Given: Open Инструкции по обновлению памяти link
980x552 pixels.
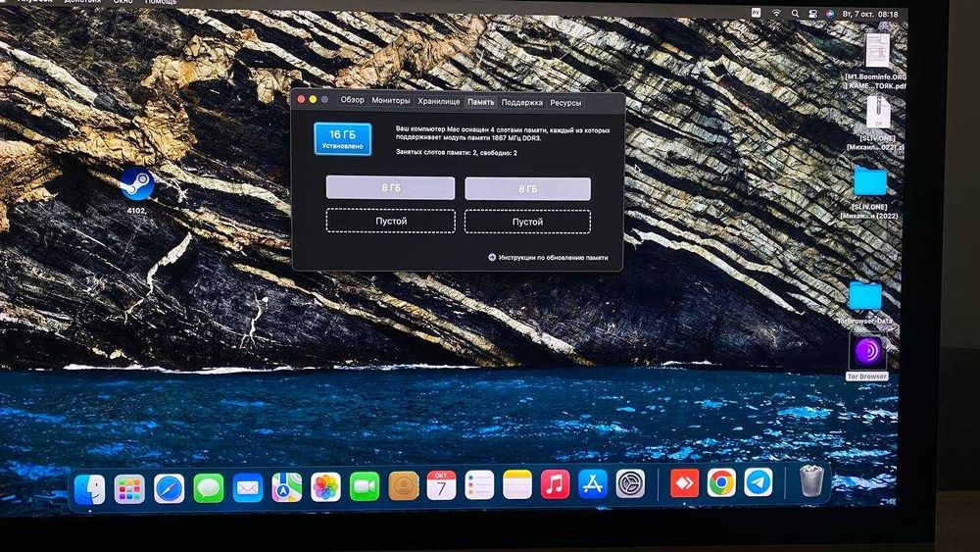Looking at the screenshot, I should pos(548,257).
